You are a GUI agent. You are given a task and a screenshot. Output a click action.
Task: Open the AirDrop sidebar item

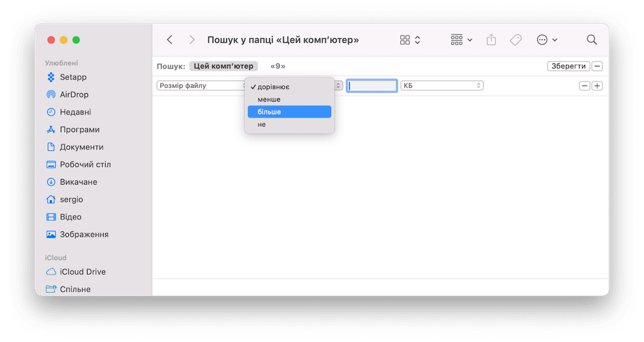74,95
